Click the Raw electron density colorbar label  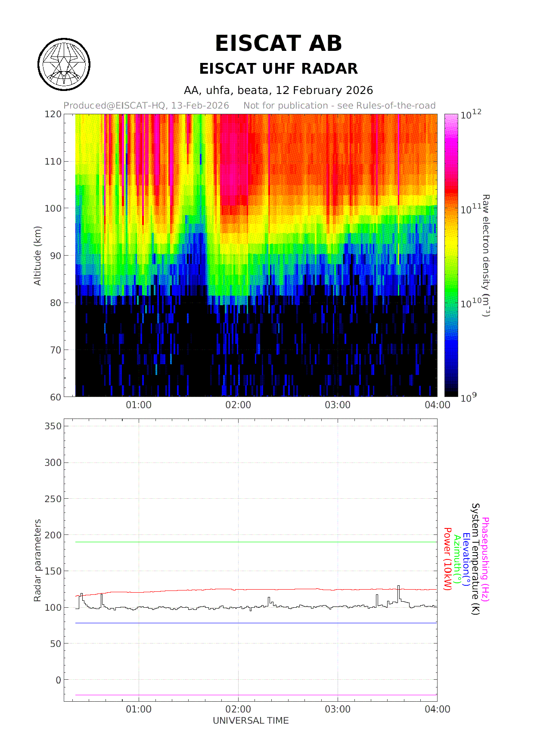(x=485, y=255)
